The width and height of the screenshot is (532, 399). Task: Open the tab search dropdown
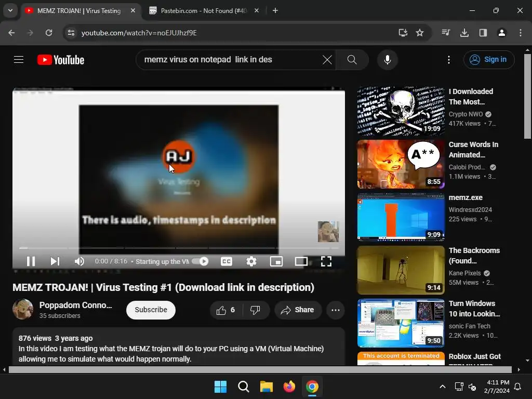click(10, 10)
